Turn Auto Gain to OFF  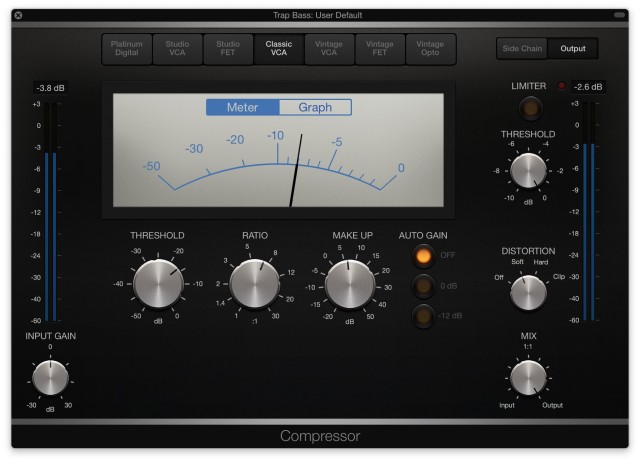(x=426, y=255)
